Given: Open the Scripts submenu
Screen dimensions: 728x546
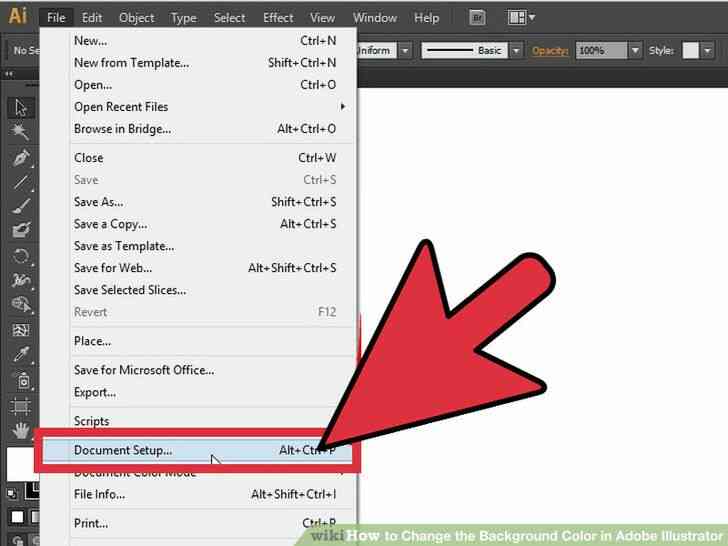Looking at the screenshot, I should point(199,421).
